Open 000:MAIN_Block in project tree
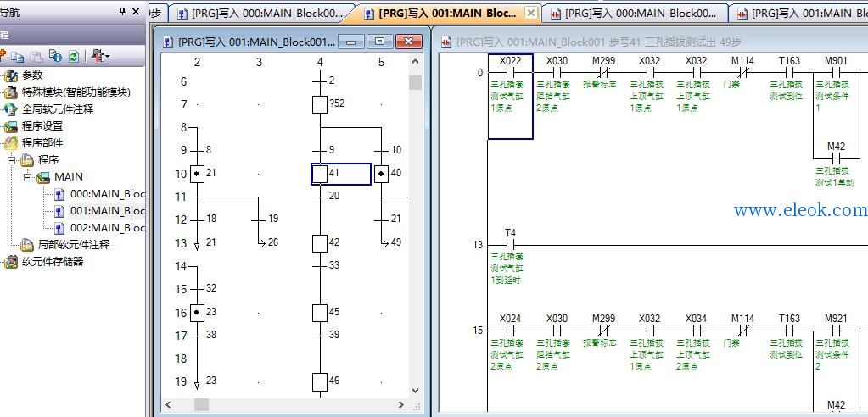The image size is (868, 417). coord(108,194)
